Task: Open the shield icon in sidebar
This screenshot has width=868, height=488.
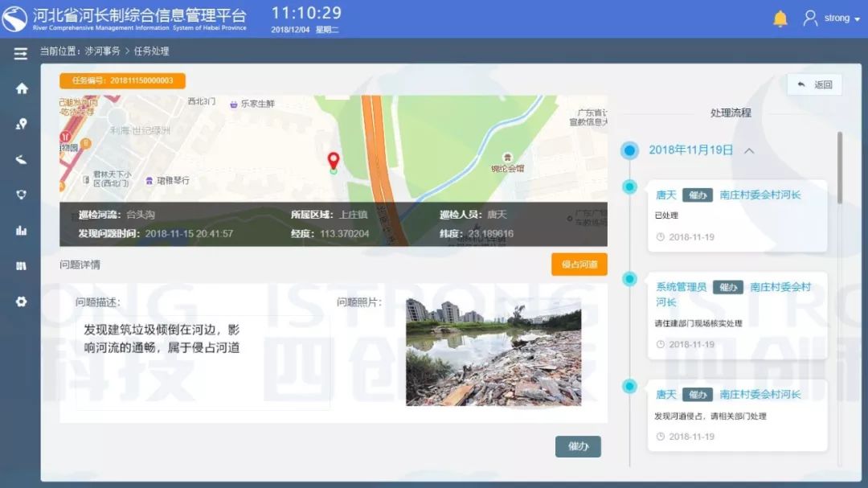Action: 22,195
